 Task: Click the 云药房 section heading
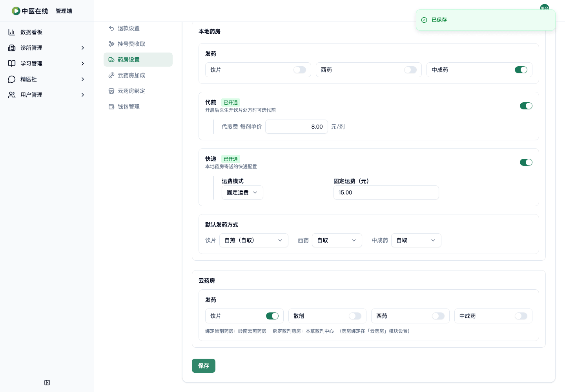(207, 281)
